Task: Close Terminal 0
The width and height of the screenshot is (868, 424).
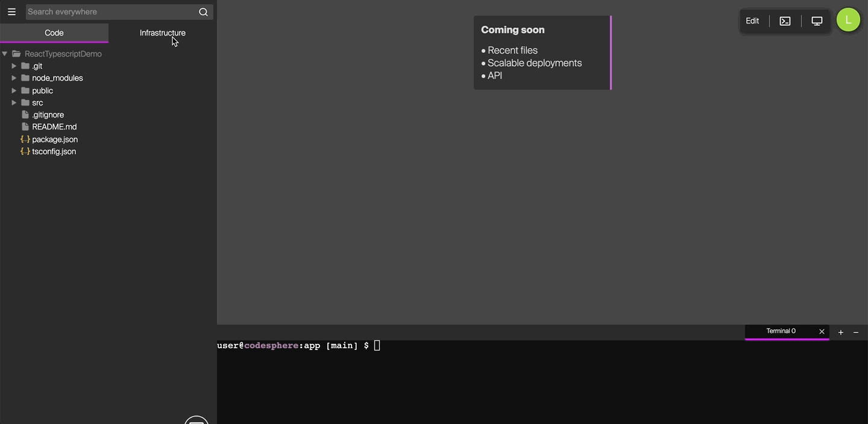Action: point(822,331)
